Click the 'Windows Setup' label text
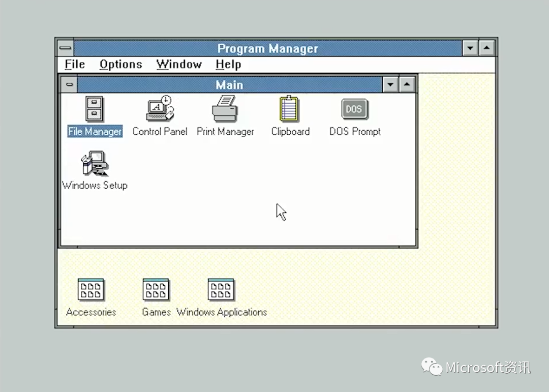 95,185
